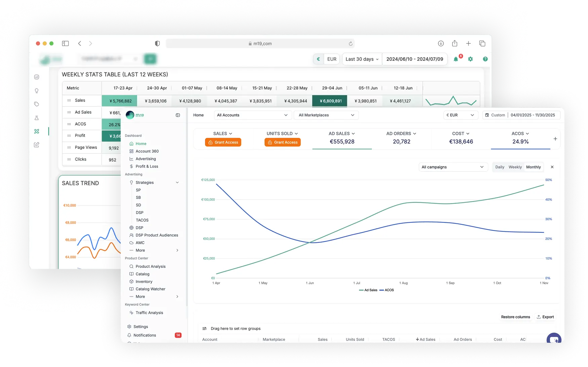This screenshot has width=588, height=367.
Task: Go back with the browser back arrow
Action: click(x=80, y=43)
